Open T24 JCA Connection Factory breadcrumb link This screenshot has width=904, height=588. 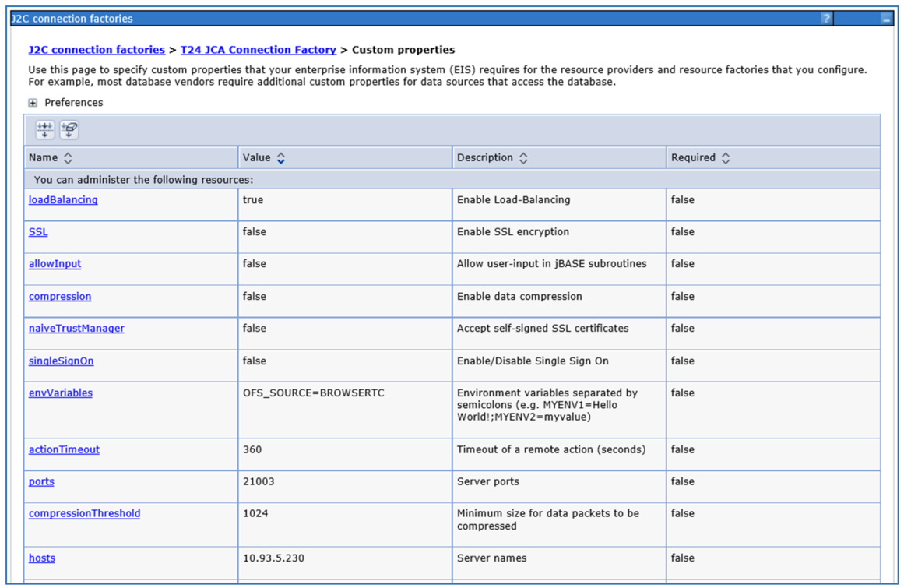click(x=258, y=50)
